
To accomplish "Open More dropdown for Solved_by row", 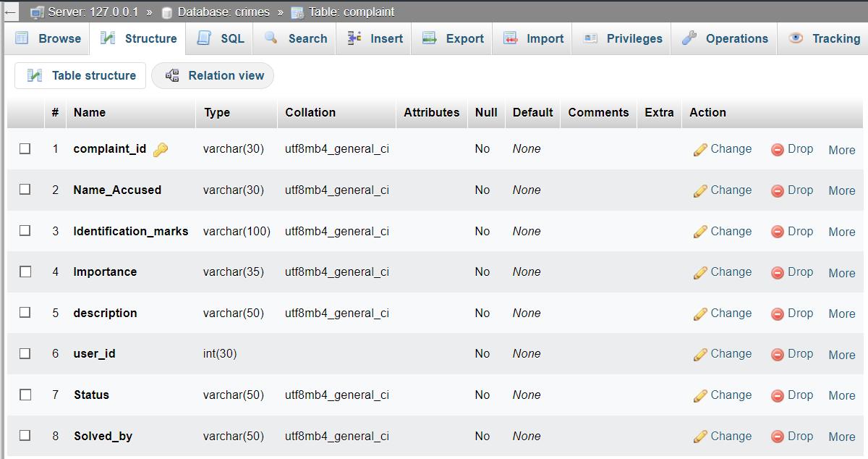I will [841, 437].
